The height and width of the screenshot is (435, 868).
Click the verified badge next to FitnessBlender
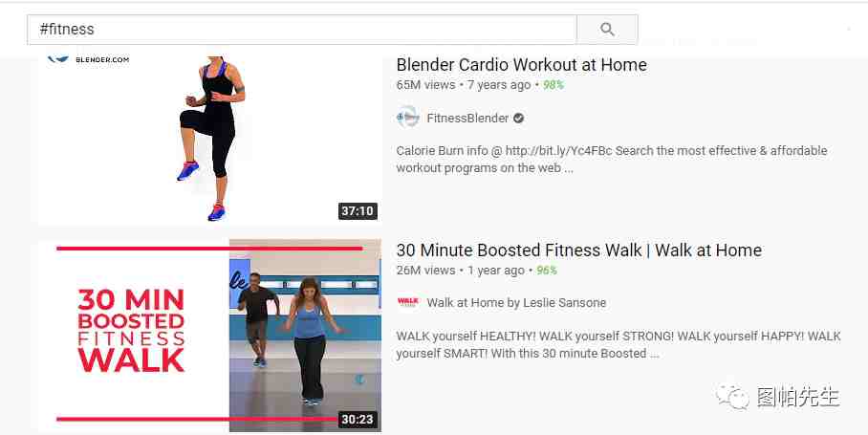[518, 118]
